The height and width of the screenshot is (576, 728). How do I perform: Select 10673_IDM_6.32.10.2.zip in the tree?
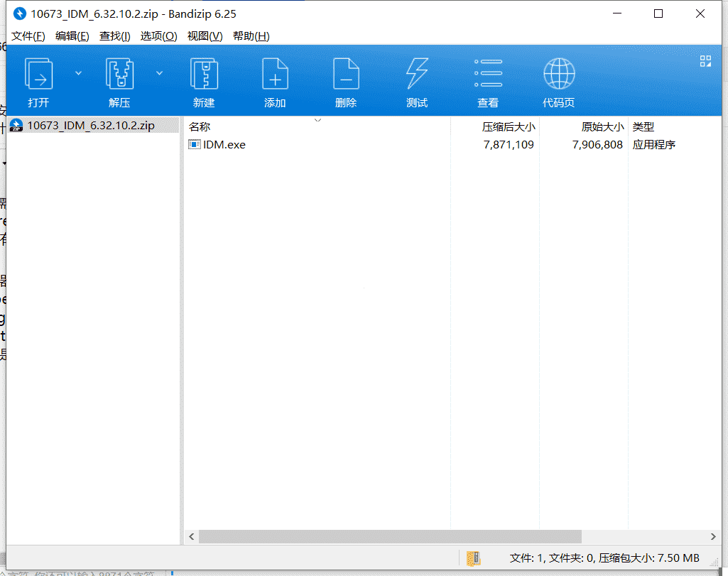click(x=92, y=125)
